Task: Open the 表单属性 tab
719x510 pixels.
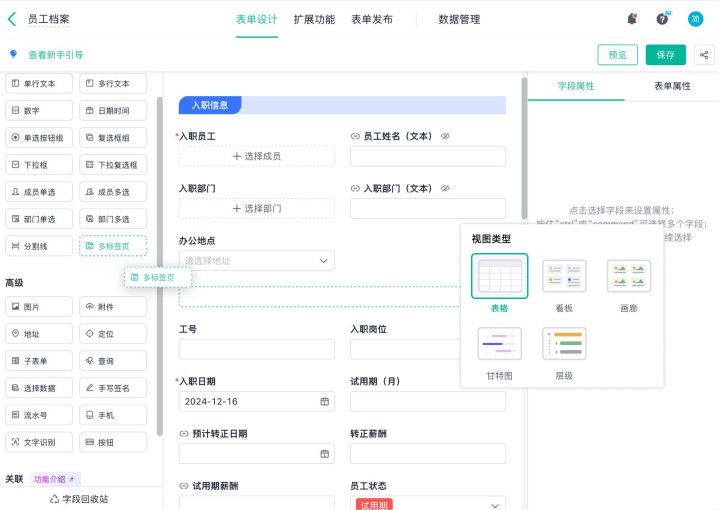Action: coord(672,86)
